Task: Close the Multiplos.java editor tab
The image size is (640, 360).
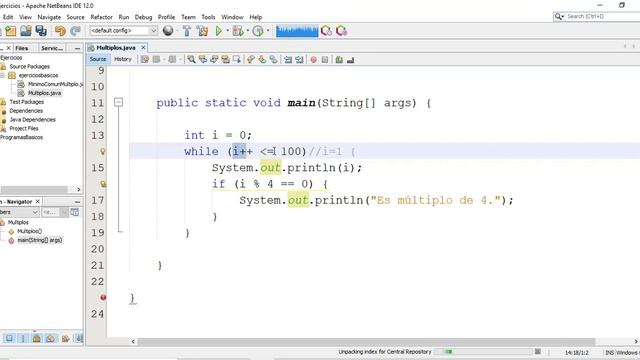Action: [x=143, y=48]
